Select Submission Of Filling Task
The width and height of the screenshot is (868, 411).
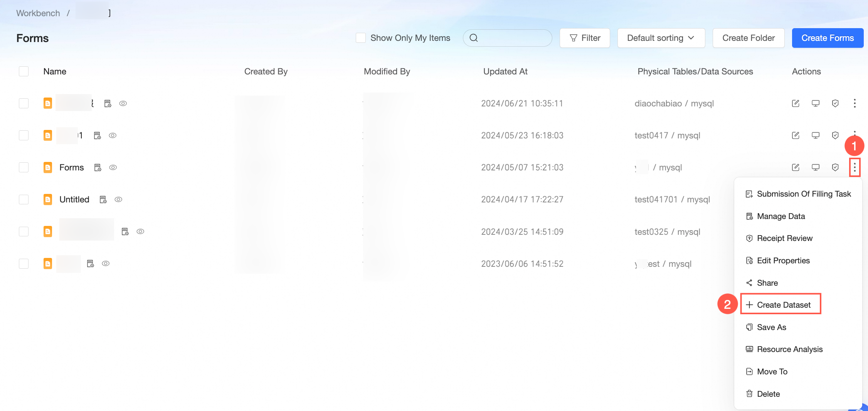point(798,194)
